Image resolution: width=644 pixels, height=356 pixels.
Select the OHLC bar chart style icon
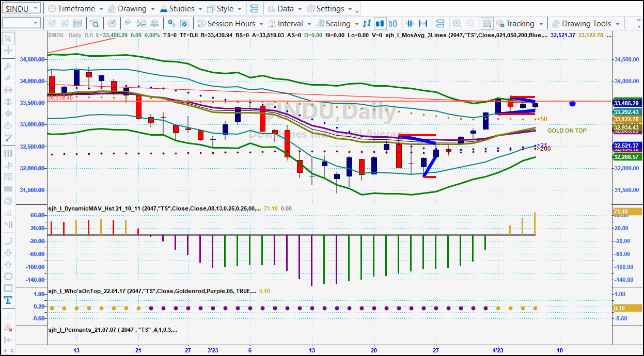tap(367, 24)
